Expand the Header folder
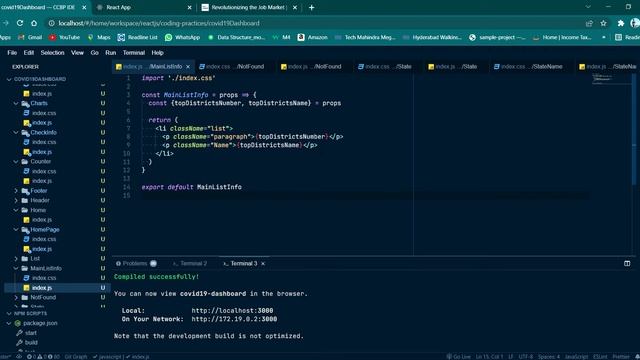Screen dimensions: 640x360 pos(16,200)
